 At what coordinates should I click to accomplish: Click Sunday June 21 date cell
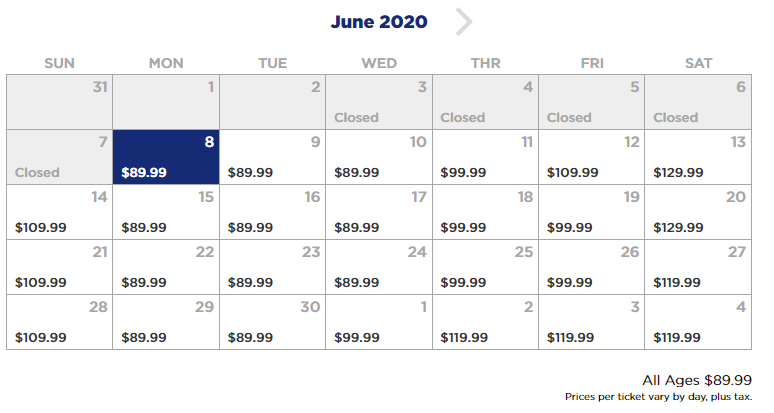click(x=60, y=267)
